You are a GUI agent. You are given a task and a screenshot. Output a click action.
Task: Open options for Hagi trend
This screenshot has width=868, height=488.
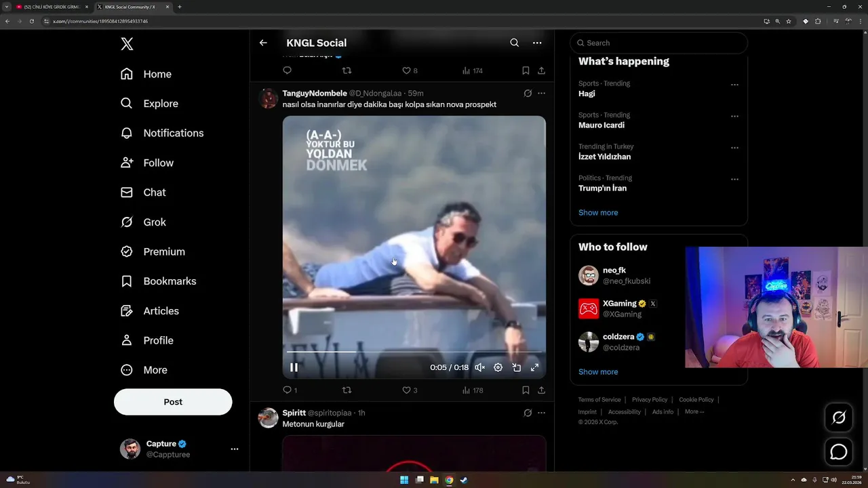pos(734,85)
